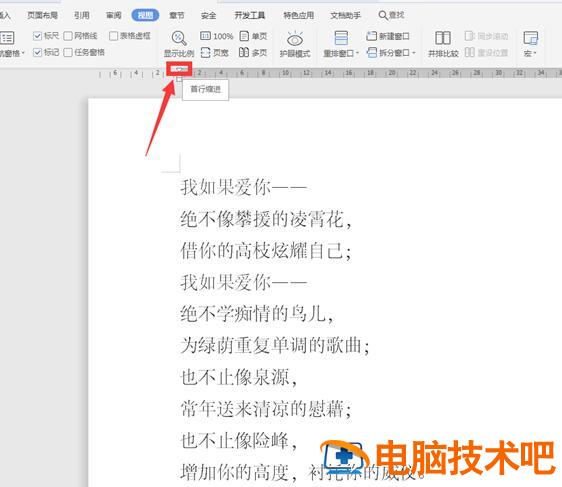The height and width of the screenshot is (487, 562).
Task: Uncheck the 标尺 ruler checkbox
Action: click(37, 35)
